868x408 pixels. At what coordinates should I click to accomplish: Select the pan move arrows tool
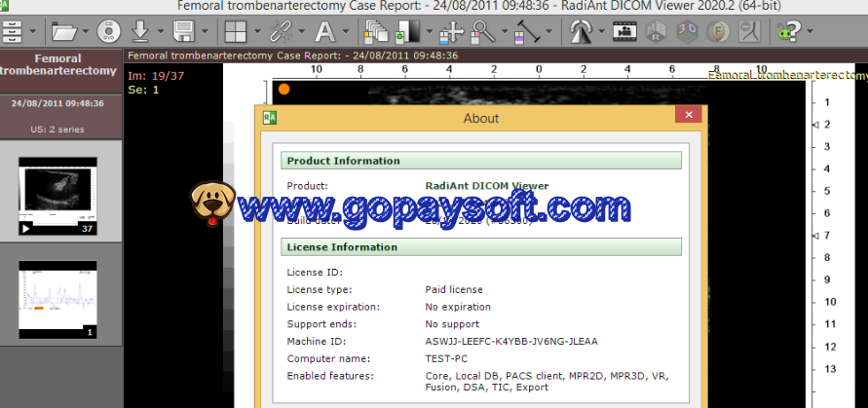452,31
